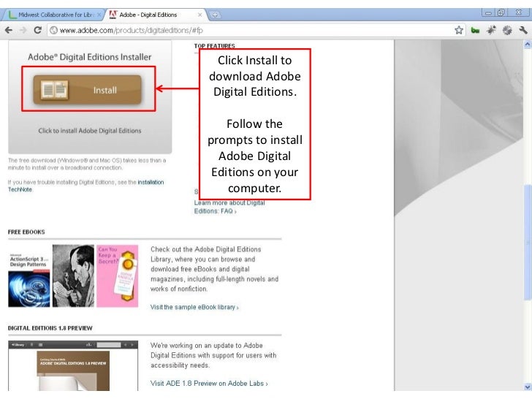The image size is (532, 399).
Task: Restore the browser window size
Action: pos(501,13)
